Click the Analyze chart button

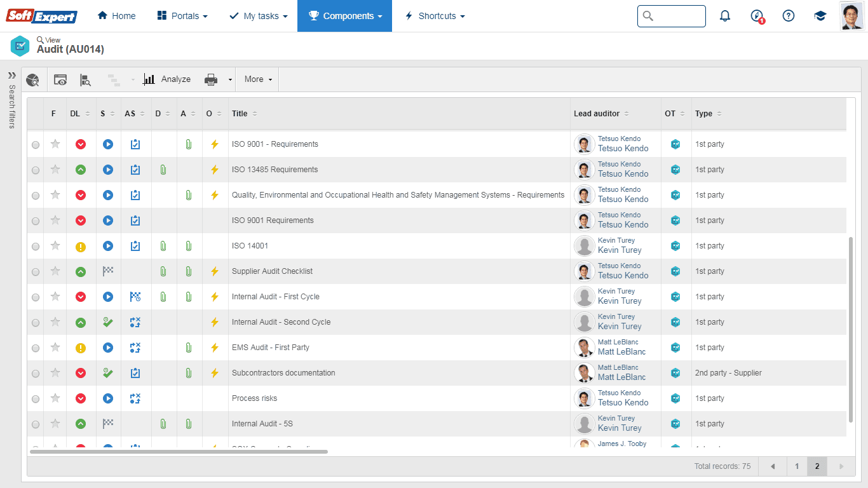tap(167, 79)
